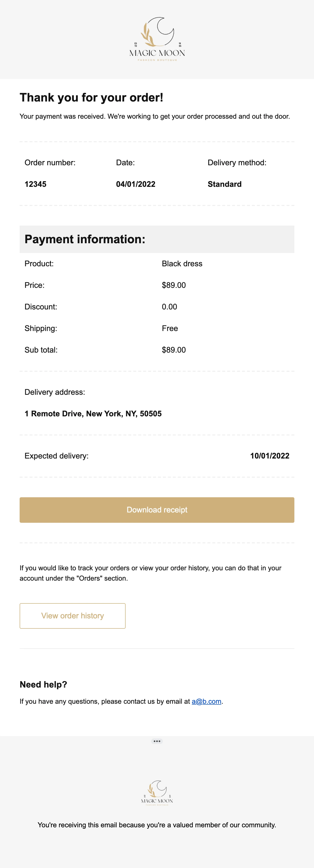Click the $89.00 value beside Sub total

[174, 350]
